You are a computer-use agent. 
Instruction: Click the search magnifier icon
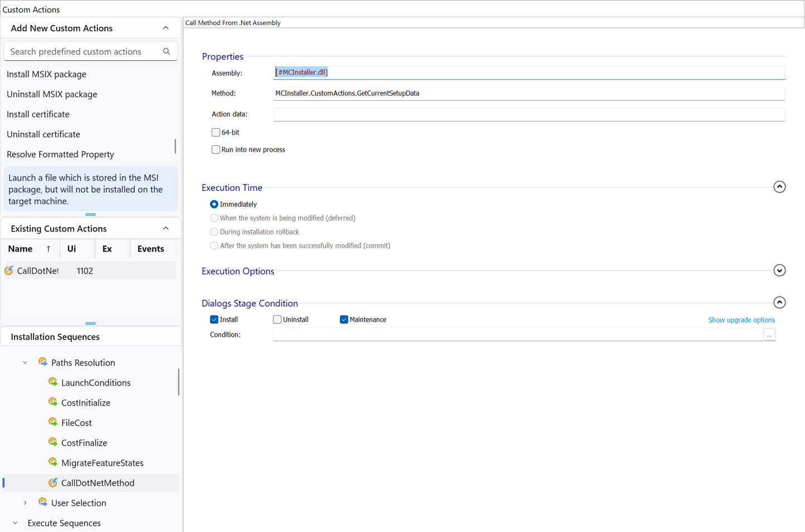click(166, 51)
